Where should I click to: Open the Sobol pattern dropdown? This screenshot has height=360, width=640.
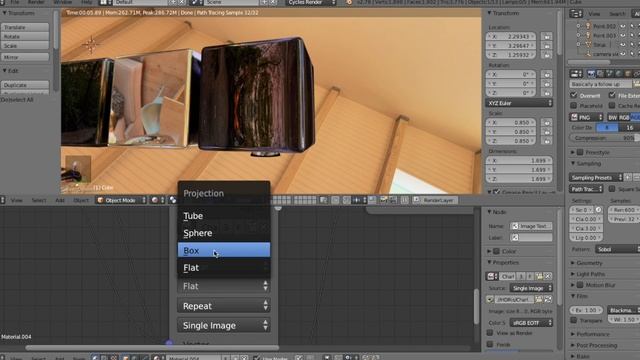(x=617, y=249)
